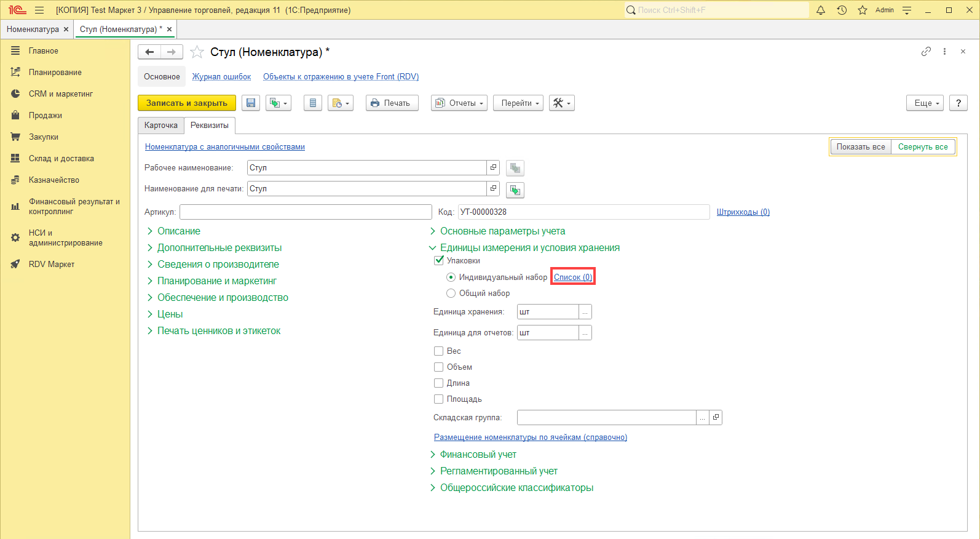This screenshot has height=539, width=980.
Task: Open the hamburger main menu icon
Action: click(39, 10)
